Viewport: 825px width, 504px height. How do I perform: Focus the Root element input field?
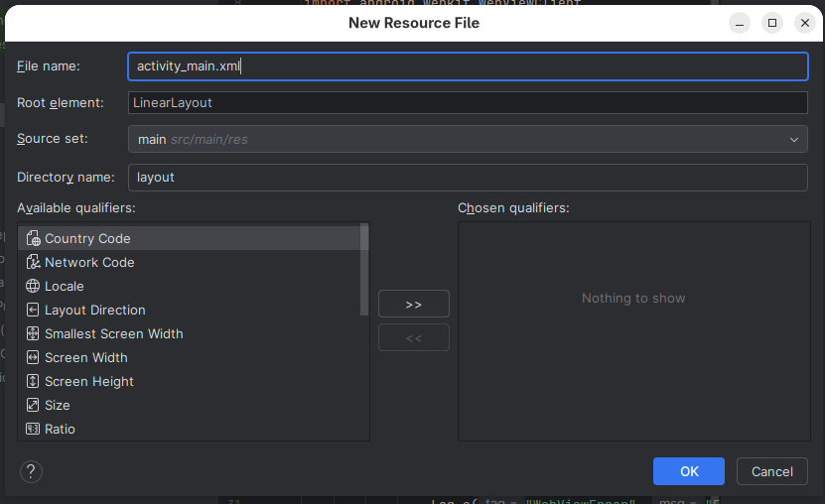click(x=468, y=102)
